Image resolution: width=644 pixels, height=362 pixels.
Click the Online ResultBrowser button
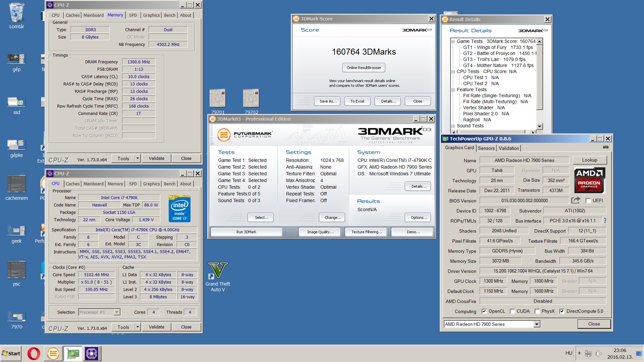(364, 68)
